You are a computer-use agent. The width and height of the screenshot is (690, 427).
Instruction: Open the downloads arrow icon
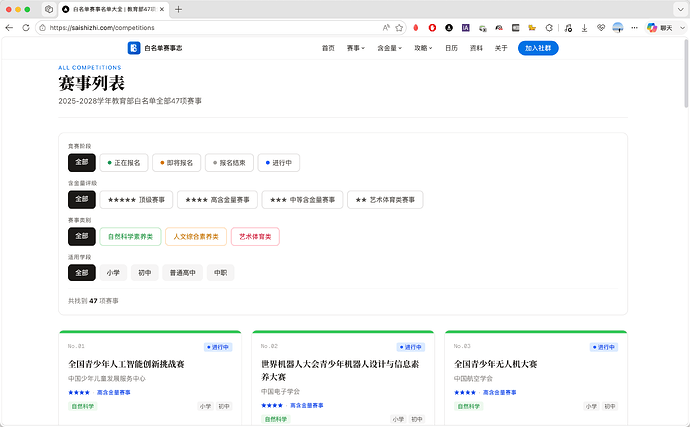click(x=584, y=28)
